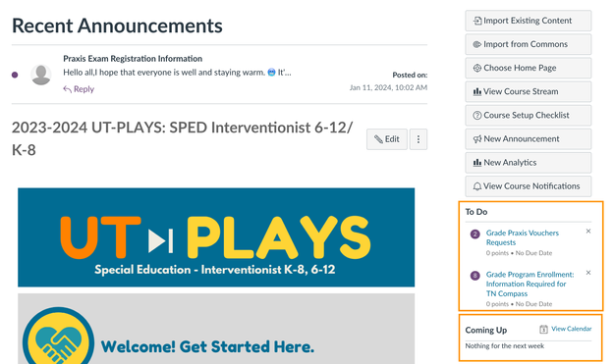Open View Course Stream

[x=528, y=91]
